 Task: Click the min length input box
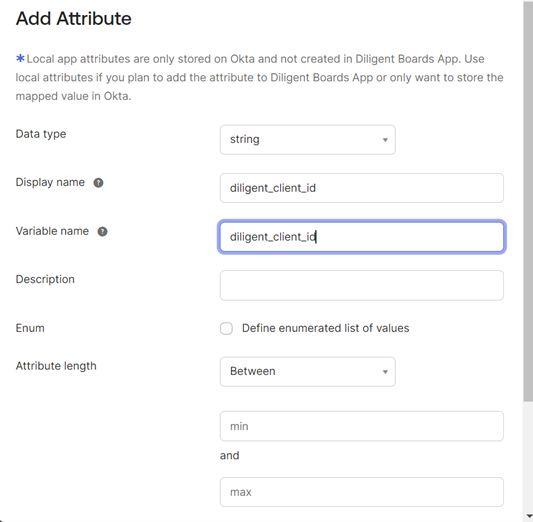click(x=362, y=426)
